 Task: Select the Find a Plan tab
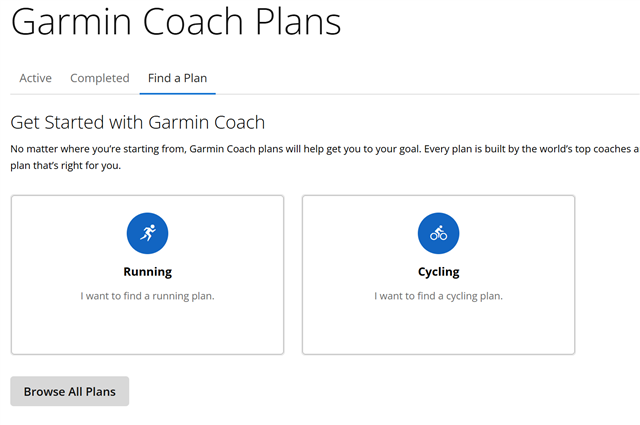178,78
